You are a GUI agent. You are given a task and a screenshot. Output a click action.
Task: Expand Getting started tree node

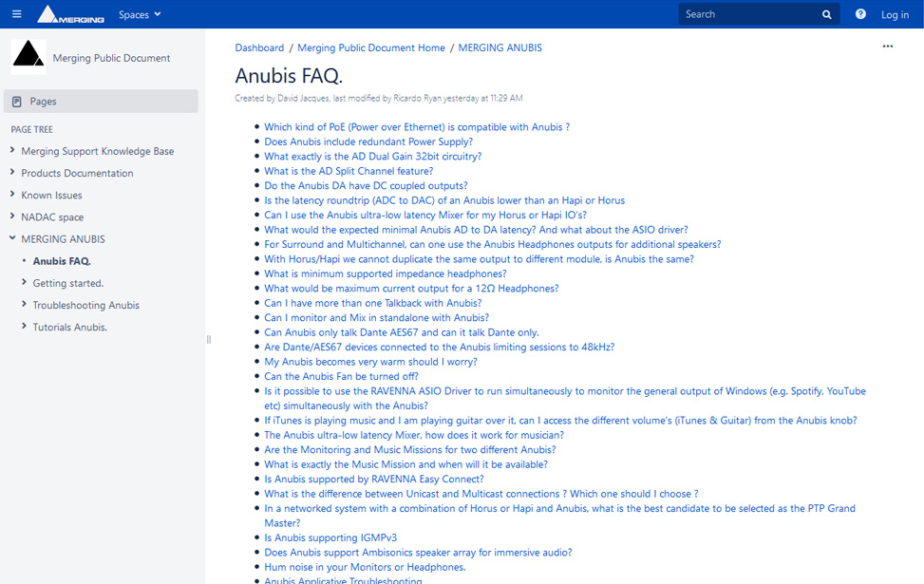tap(24, 282)
